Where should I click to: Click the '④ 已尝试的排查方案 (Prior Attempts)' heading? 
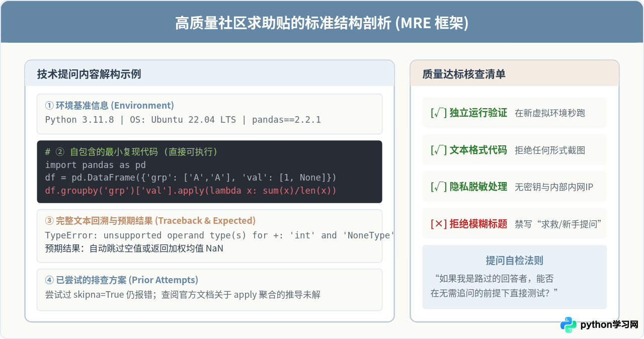click(x=122, y=280)
